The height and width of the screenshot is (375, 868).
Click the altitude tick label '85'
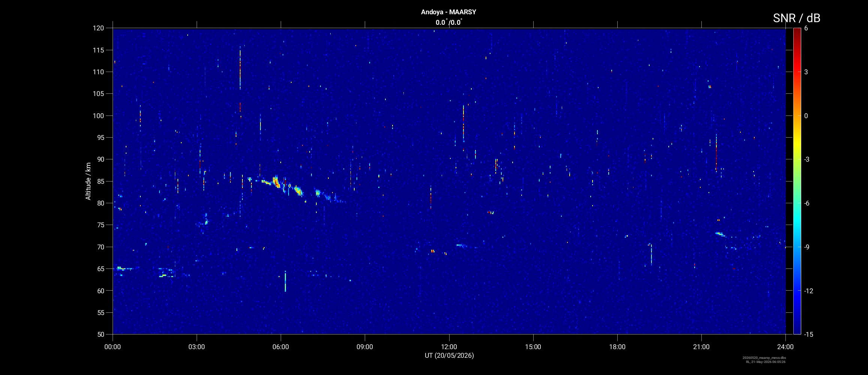pos(100,181)
